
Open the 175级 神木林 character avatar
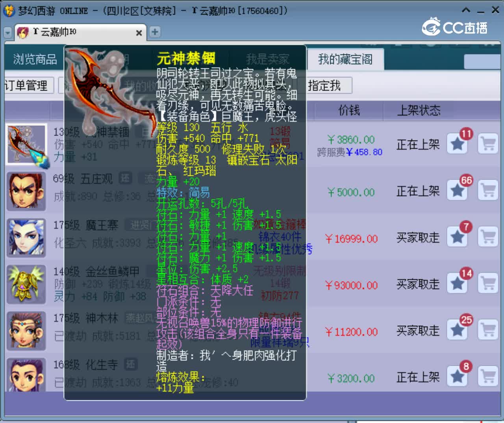pos(26,330)
